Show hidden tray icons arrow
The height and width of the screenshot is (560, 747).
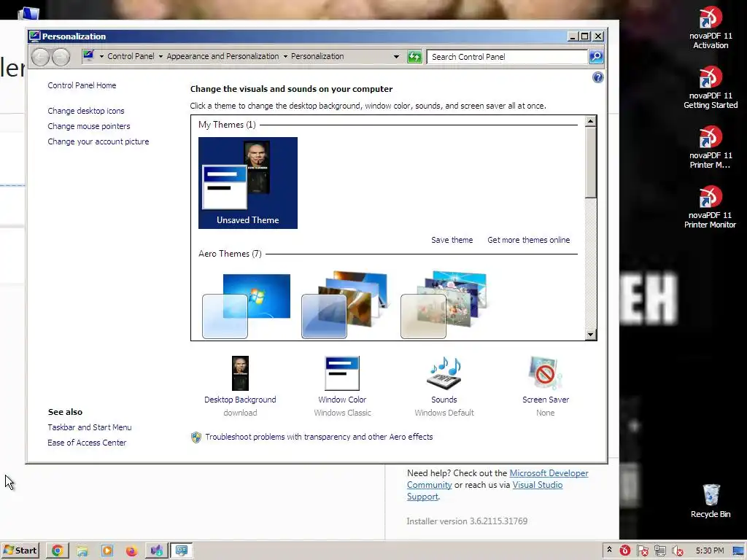[x=609, y=550]
